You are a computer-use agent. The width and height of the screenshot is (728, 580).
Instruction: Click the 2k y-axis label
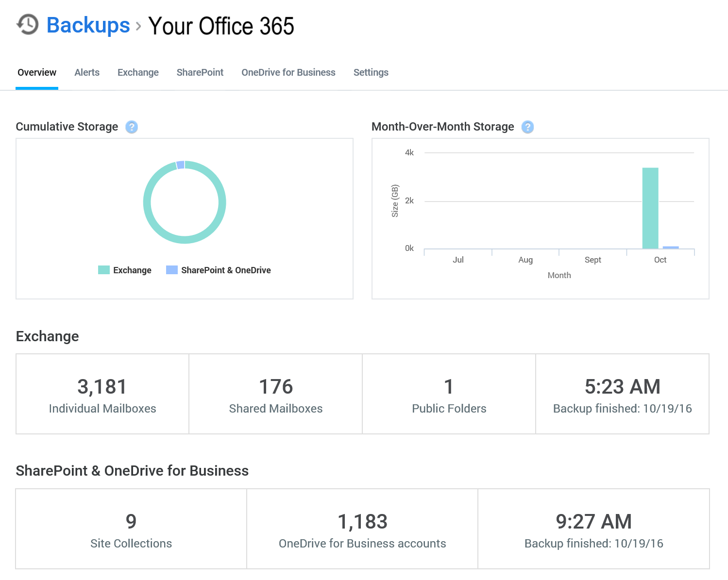(409, 200)
